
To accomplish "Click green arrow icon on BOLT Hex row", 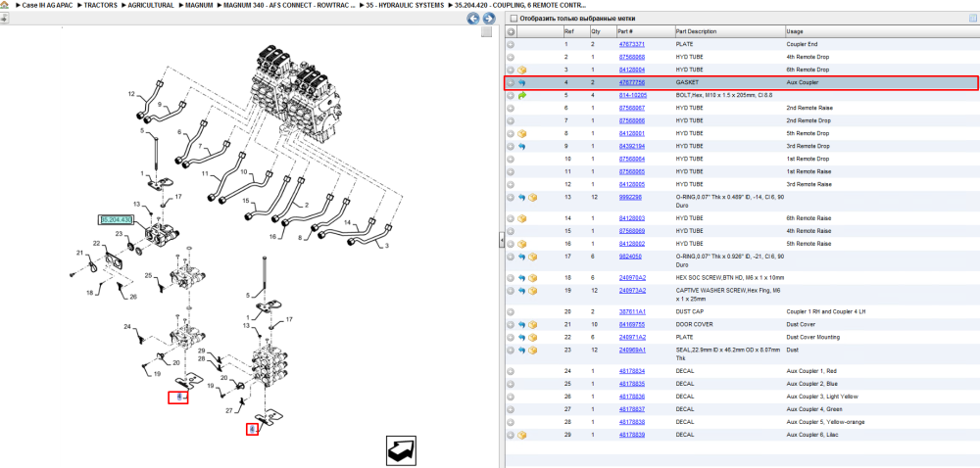I will (522, 96).
